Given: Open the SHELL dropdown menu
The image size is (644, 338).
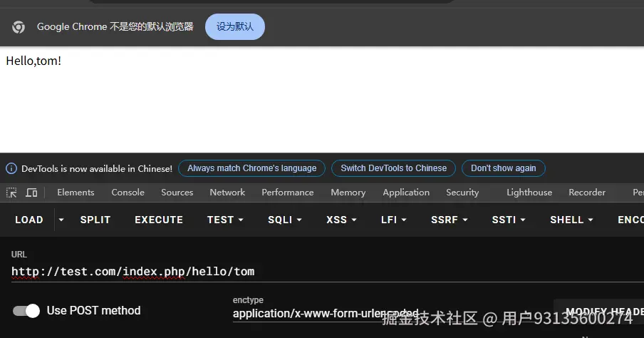Looking at the screenshot, I should coord(571,220).
